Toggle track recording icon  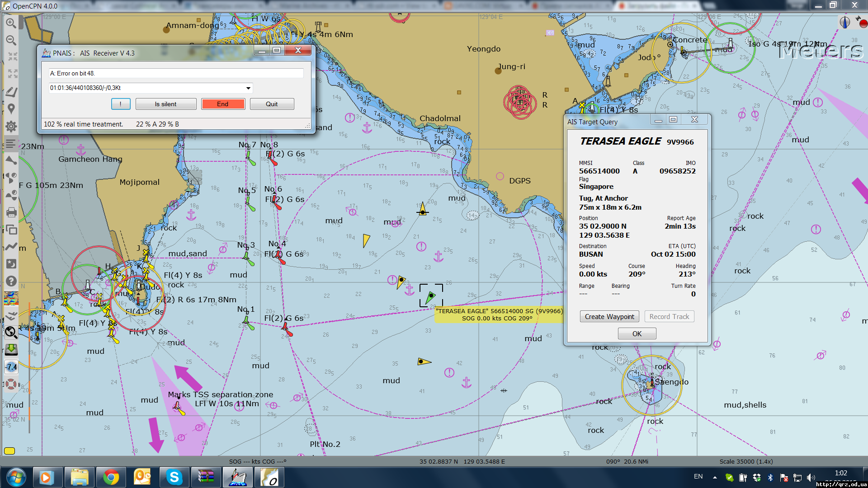point(11,247)
